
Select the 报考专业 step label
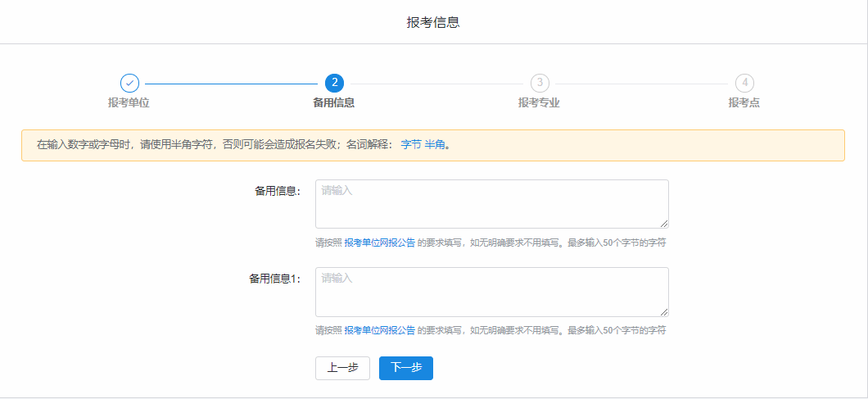(x=539, y=103)
